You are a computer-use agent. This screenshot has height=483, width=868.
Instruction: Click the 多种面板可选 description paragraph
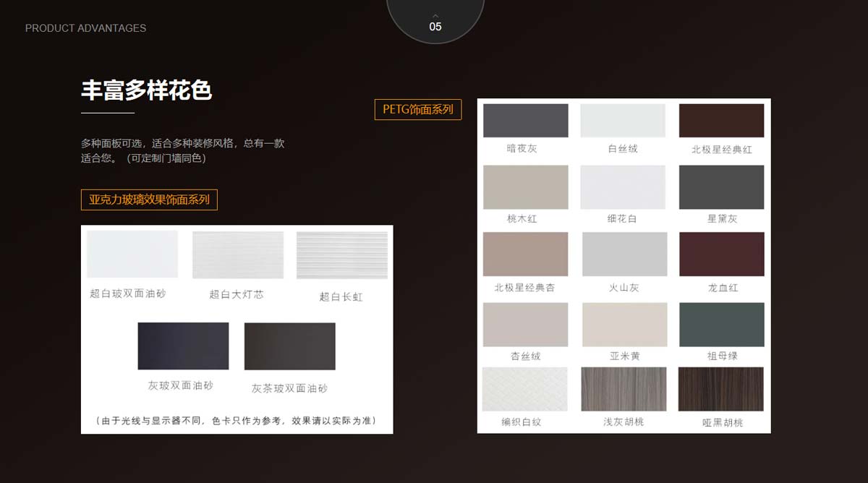pyautogui.click(x=183, y=150)
